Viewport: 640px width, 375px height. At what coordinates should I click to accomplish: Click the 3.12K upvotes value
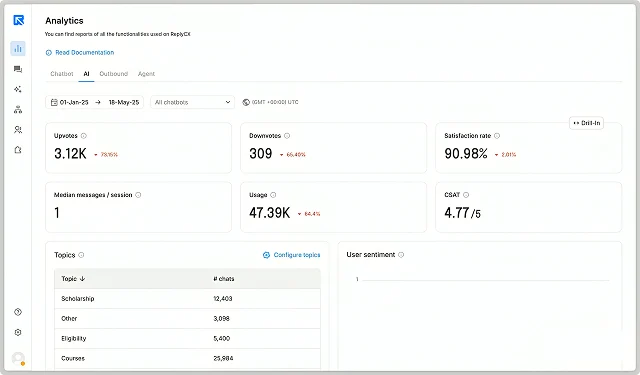click(x=70, y=154)
